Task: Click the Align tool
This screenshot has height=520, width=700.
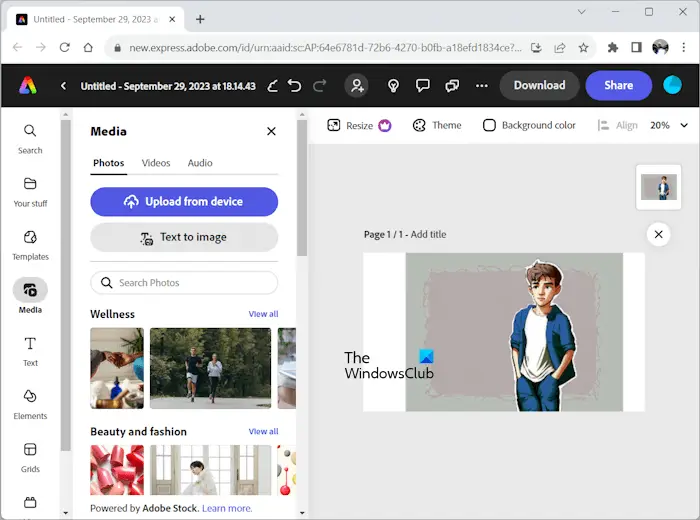Action: (617, 125)
